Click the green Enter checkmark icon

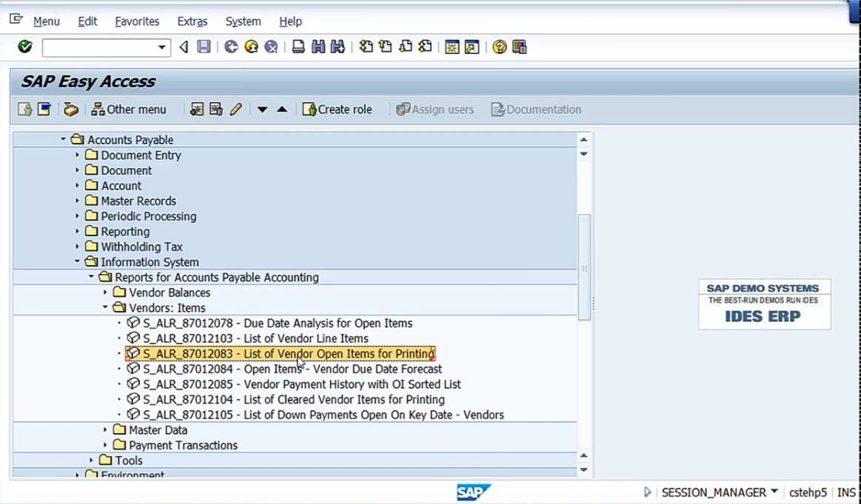click(x=24, y=47)
